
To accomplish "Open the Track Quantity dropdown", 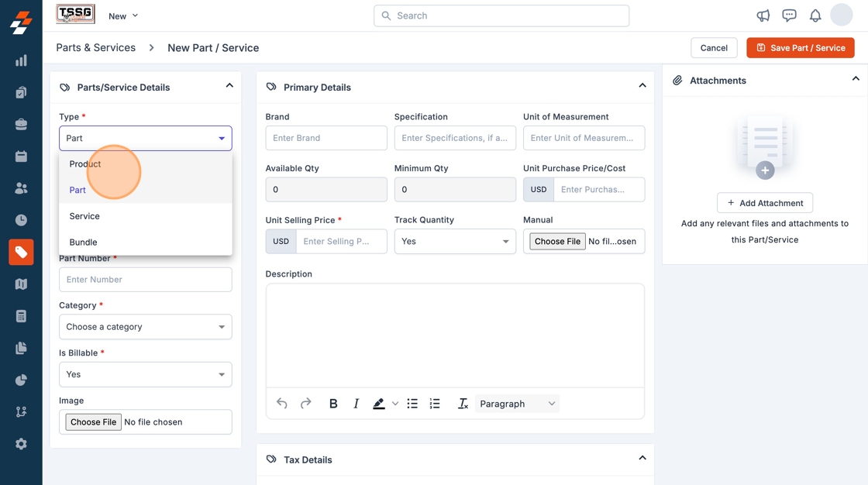I will (x=455, y=242).
